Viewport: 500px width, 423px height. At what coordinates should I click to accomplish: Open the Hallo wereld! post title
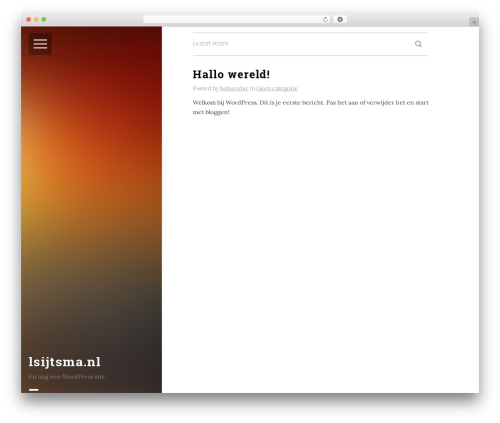click(x=231, y=74)
